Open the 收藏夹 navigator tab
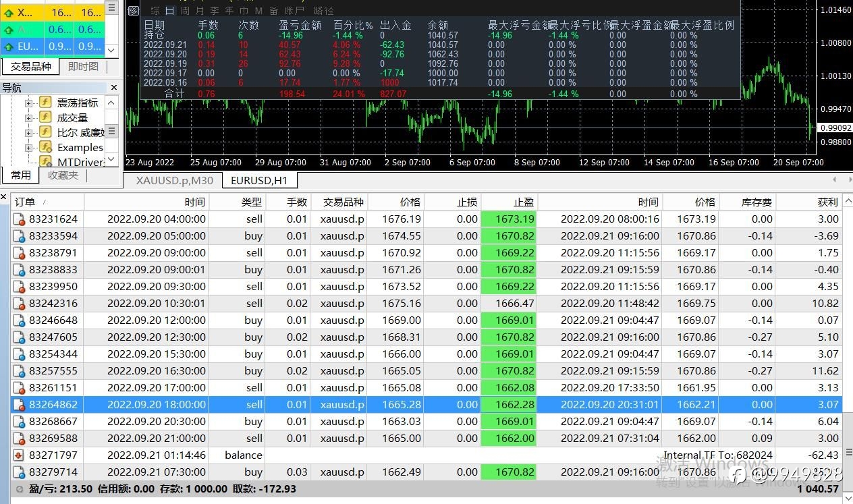Image resolution: width=853 pixels, height=504 pixels. [x=63, y=175]
